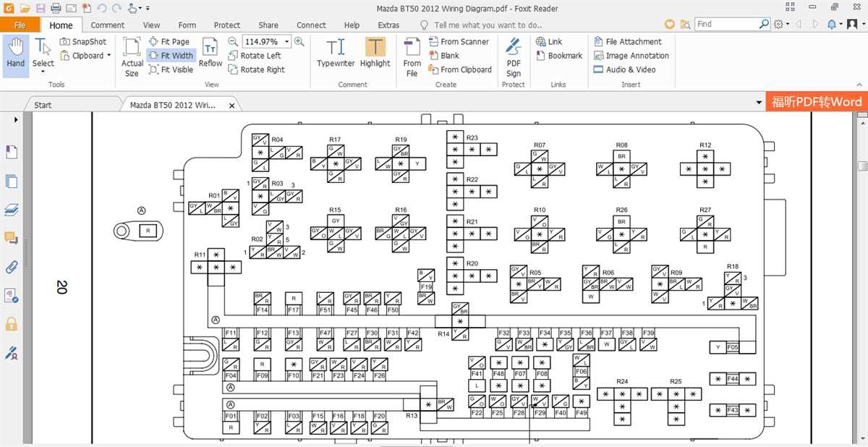Open the zoom percentage dropdown
Viewport: 868px width, 447px height.
pos(285,41)
